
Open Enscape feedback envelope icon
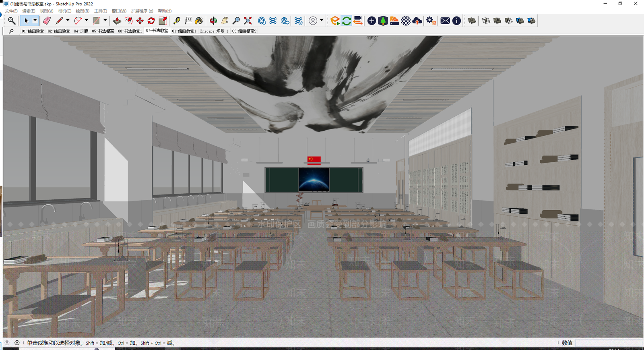pos(445,21)
